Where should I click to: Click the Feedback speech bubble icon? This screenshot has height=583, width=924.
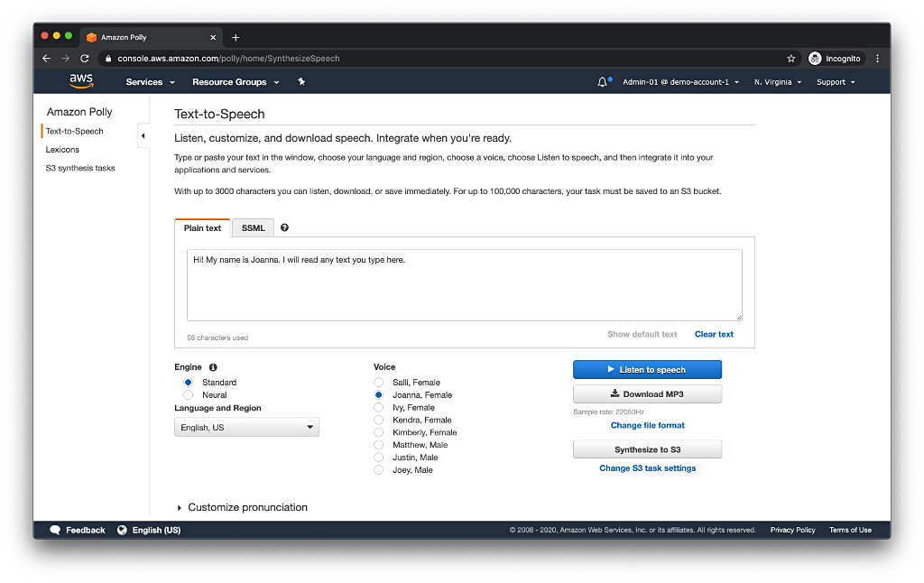55,530
